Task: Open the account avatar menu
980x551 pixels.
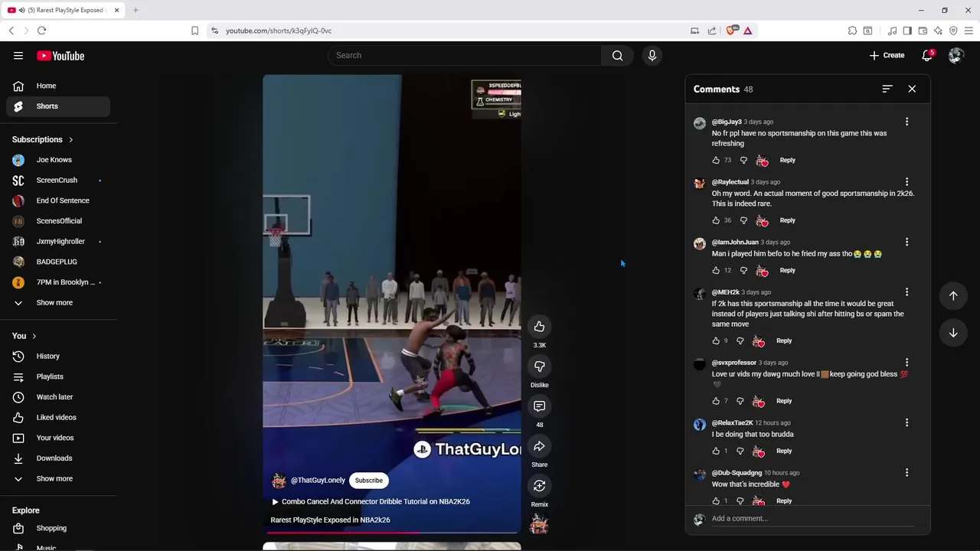Action: pos(955,55)
